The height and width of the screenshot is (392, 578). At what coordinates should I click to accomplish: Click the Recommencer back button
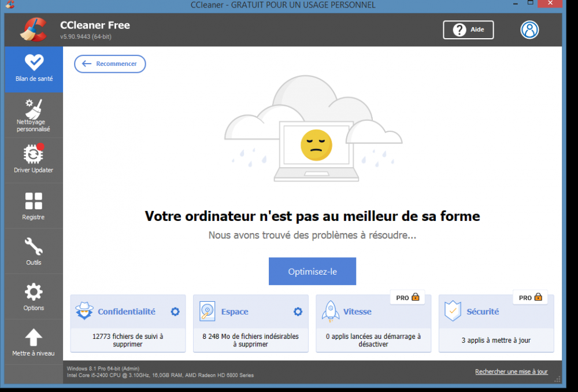click(x=110, y=64)
